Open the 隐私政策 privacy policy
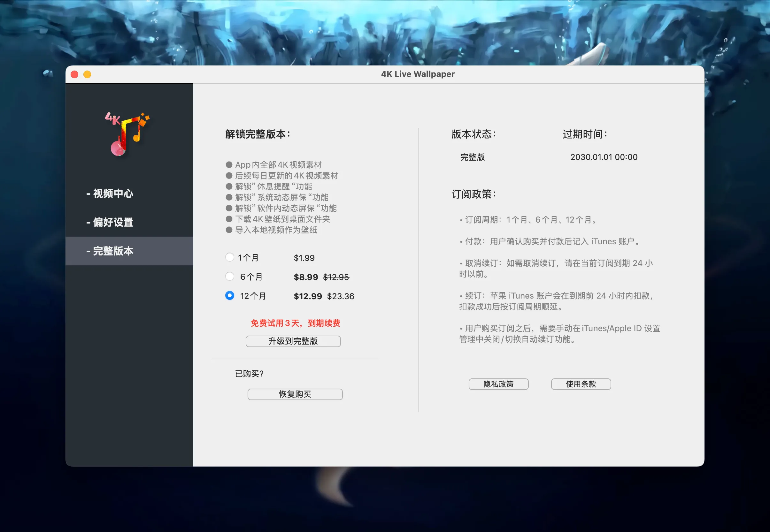The width and height of the screenshot is (770, 532). click(498, 384)
